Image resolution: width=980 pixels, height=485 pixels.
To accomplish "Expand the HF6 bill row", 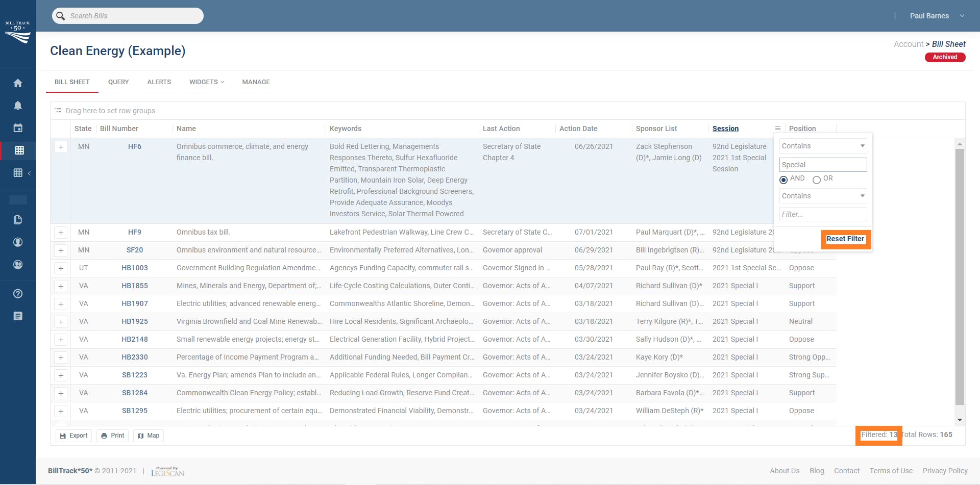I will [61, 147].
